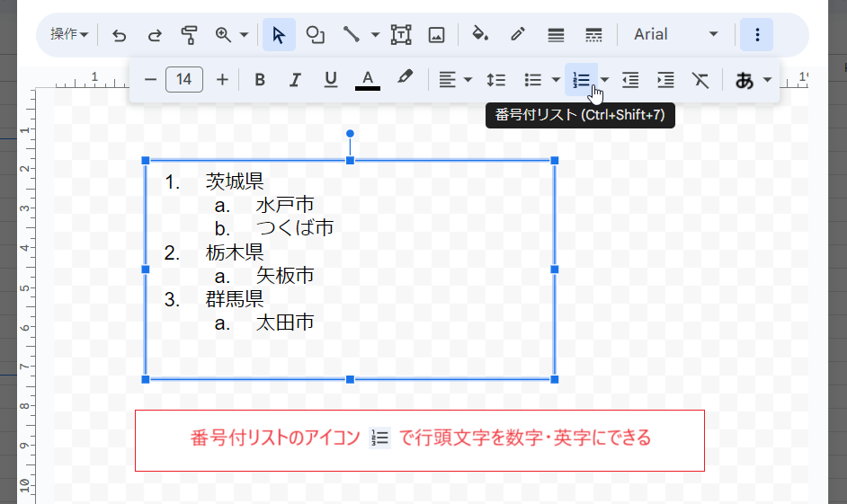Click the list item 太田市

point(285,323)
